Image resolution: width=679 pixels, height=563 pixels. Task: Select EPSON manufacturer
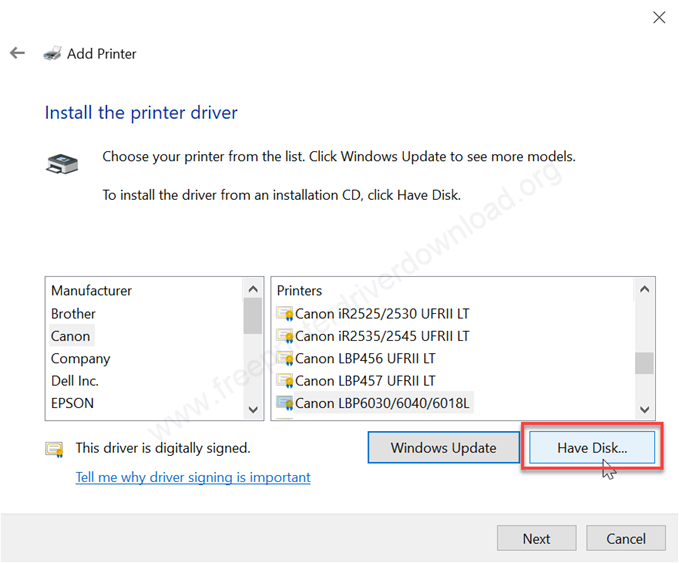click(72, 403)
